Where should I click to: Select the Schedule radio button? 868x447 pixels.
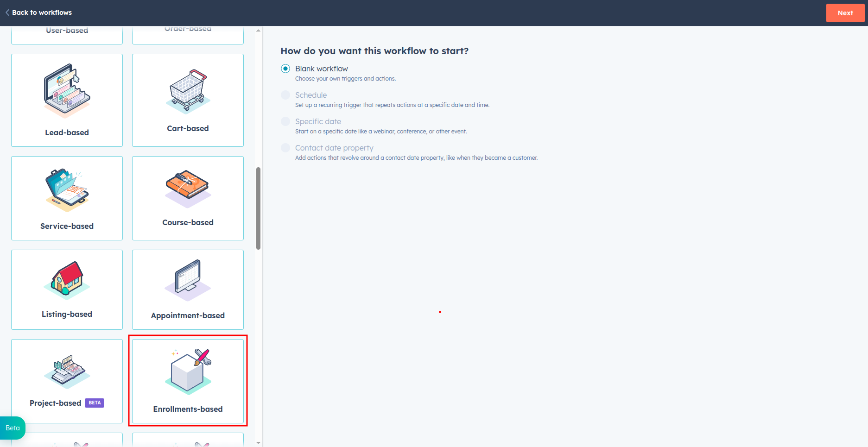click(285, 95)
